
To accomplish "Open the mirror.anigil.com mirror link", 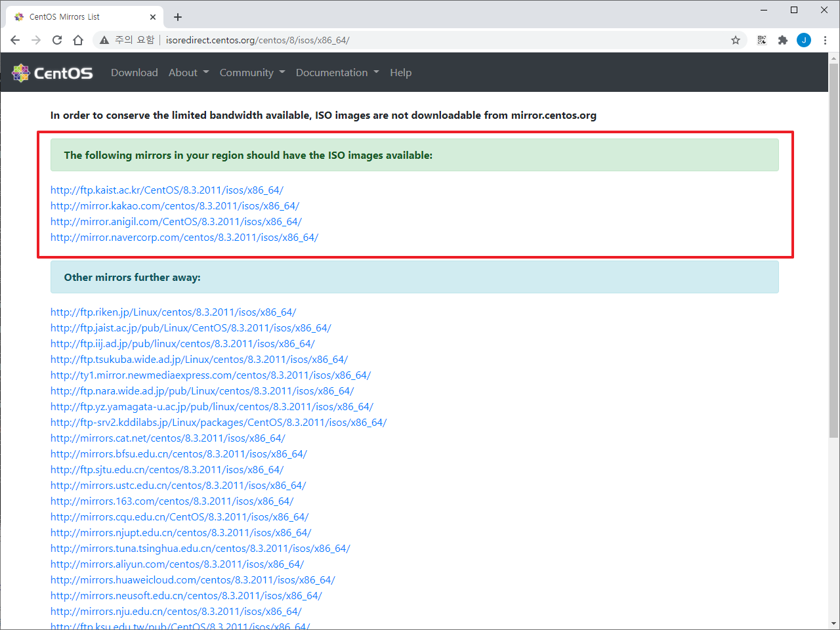I will (x=176, y=222).
